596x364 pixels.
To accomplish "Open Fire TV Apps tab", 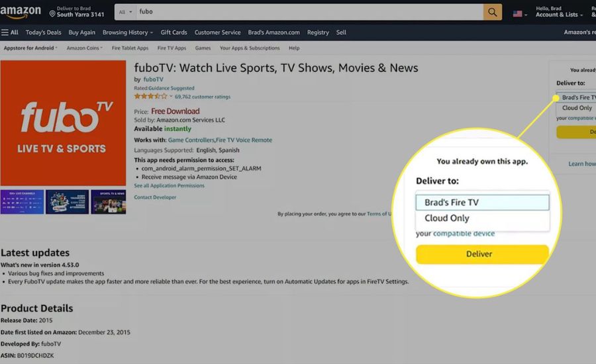I will pos(172,48).
